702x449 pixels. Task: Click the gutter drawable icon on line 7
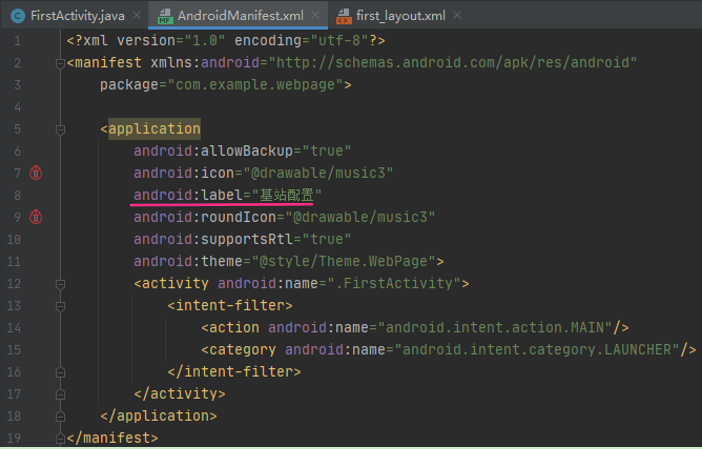click(x=36, y=173)
